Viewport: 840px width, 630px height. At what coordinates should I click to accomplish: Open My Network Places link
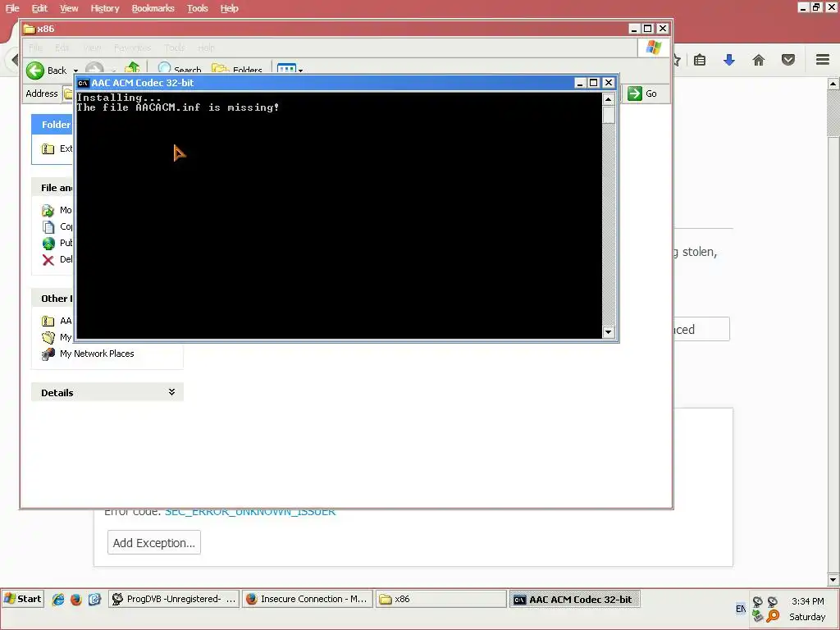97,354
